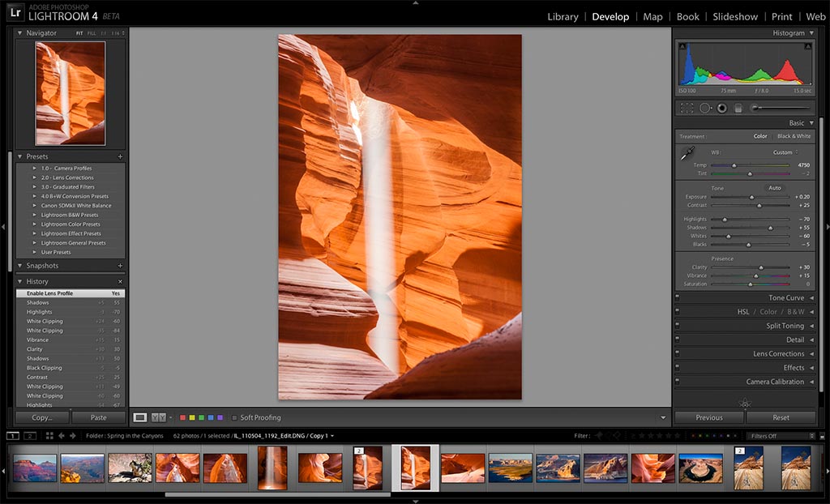Switch Treatment to Black & White
Screen dimensions: 830x504
tap(794, 136)
